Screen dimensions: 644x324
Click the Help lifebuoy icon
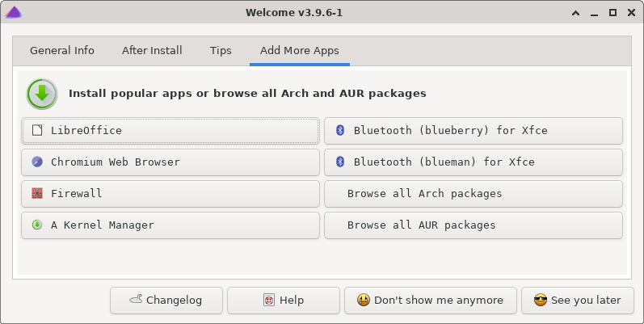(268, 301)
